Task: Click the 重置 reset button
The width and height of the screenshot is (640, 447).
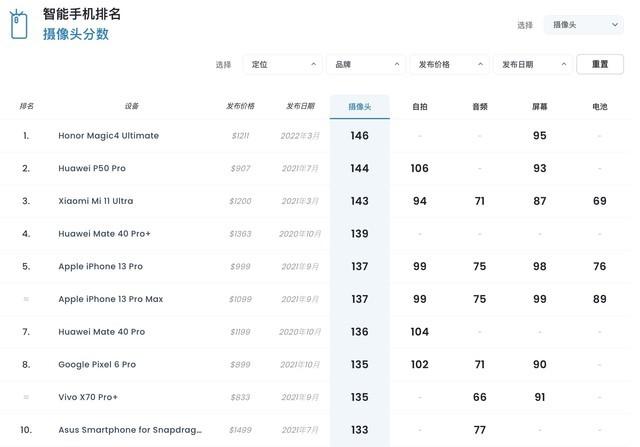Action: [x=600, y=64]
